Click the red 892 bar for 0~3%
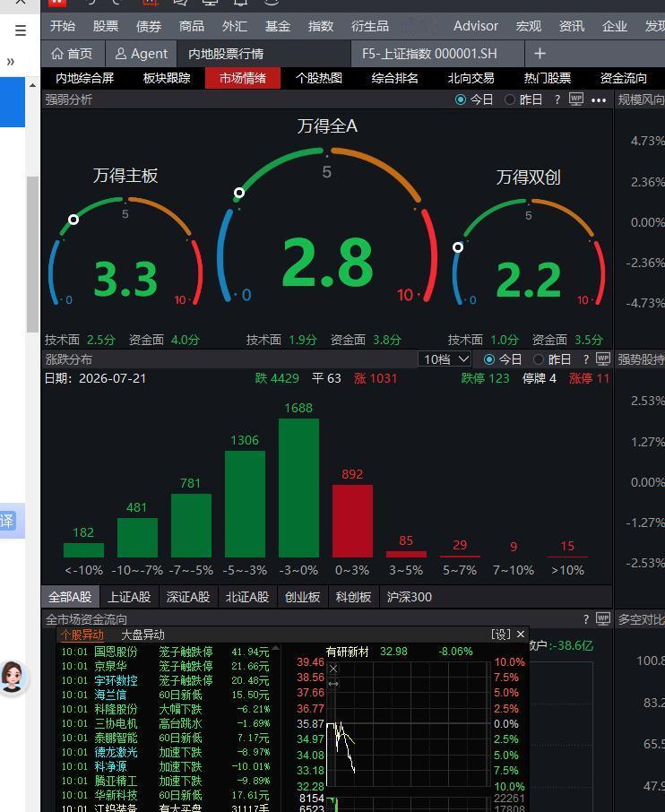Screen dimensions: 665x812 352,521
